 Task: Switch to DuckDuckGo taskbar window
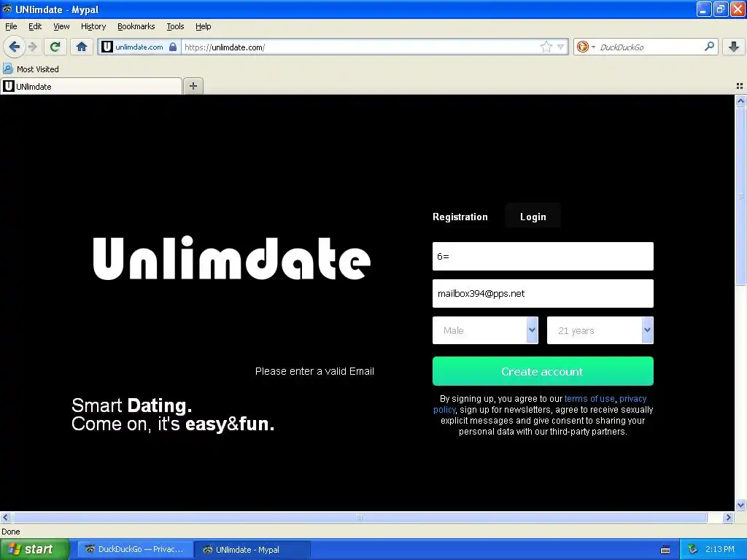[135, 549]
